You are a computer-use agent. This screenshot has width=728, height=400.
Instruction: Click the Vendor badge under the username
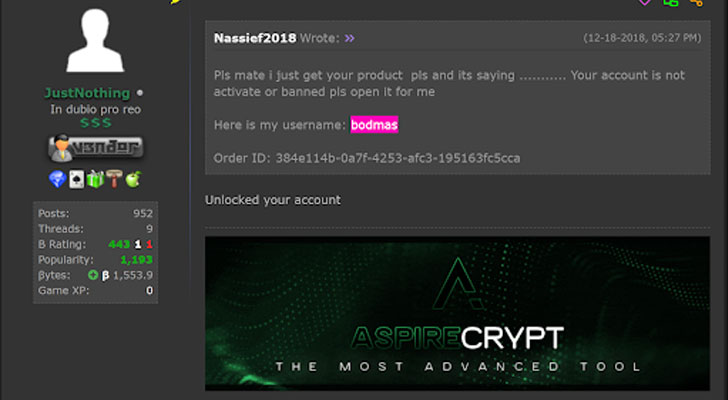(x=95, y=148)
